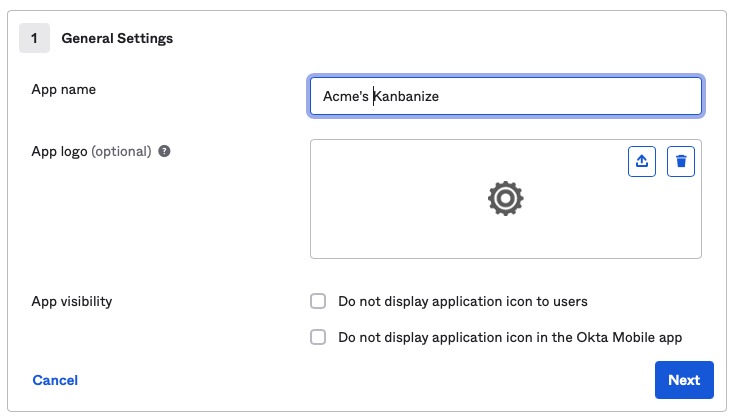
Task: Click the trash icon to delete the logo
Action: pos(681,161)
